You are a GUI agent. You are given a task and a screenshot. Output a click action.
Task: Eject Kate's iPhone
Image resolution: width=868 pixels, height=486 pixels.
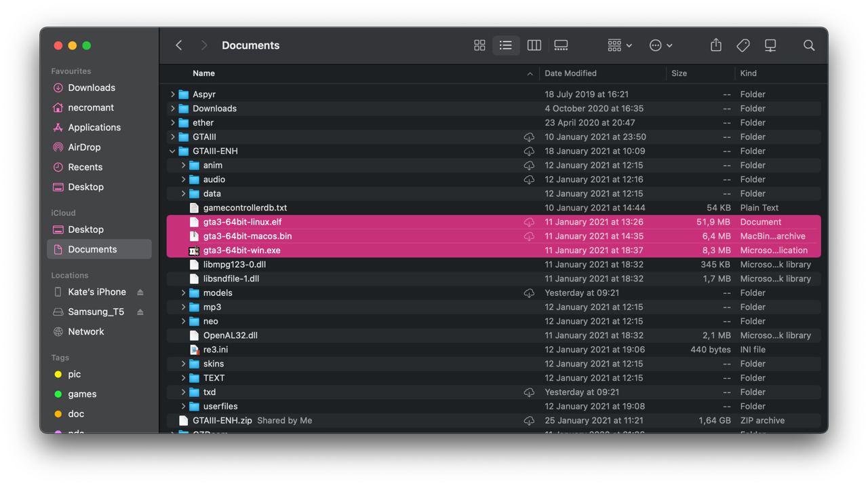pos(140,292)
